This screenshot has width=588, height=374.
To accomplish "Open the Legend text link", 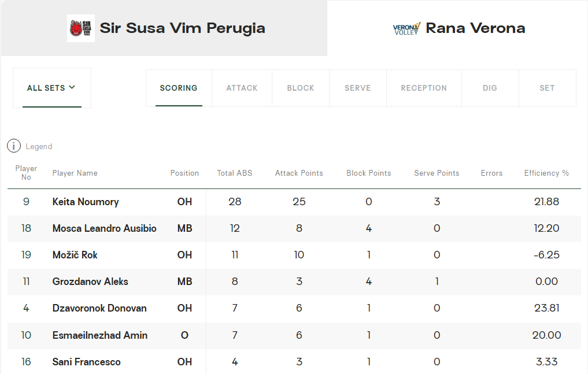I will click(39, 147).
